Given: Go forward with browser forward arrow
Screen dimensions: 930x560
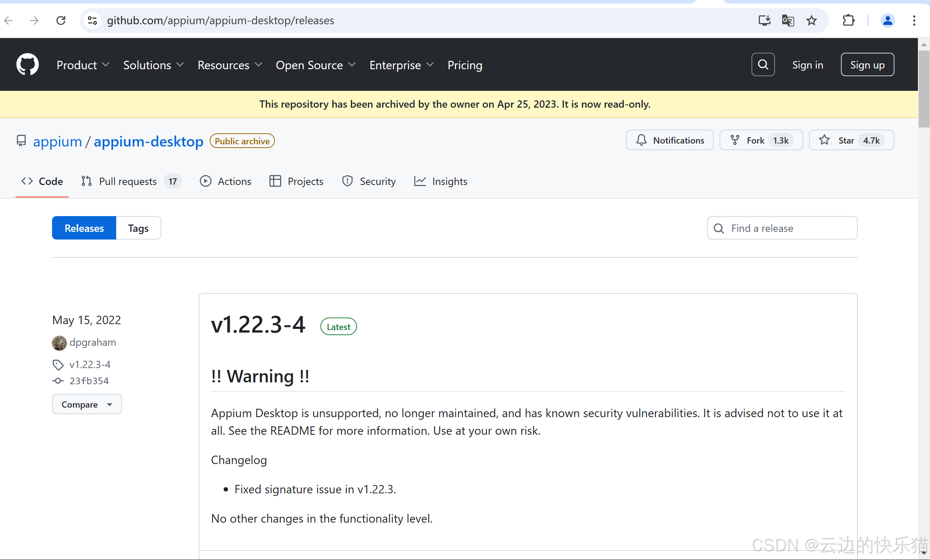Looking at the screenshot, I should tap(34, 21).
